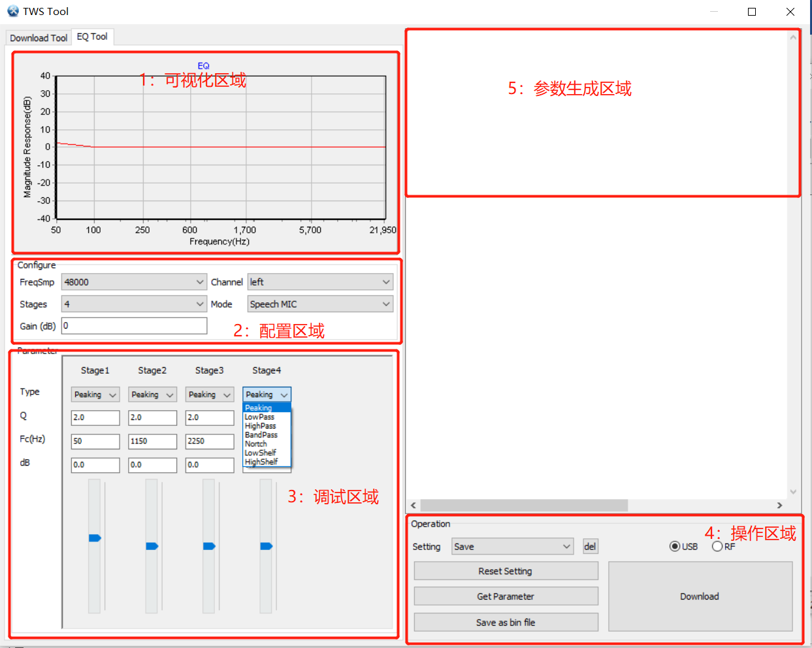Open the FreqSmp dropdown
812x648 pixels.
pos(134,282)
